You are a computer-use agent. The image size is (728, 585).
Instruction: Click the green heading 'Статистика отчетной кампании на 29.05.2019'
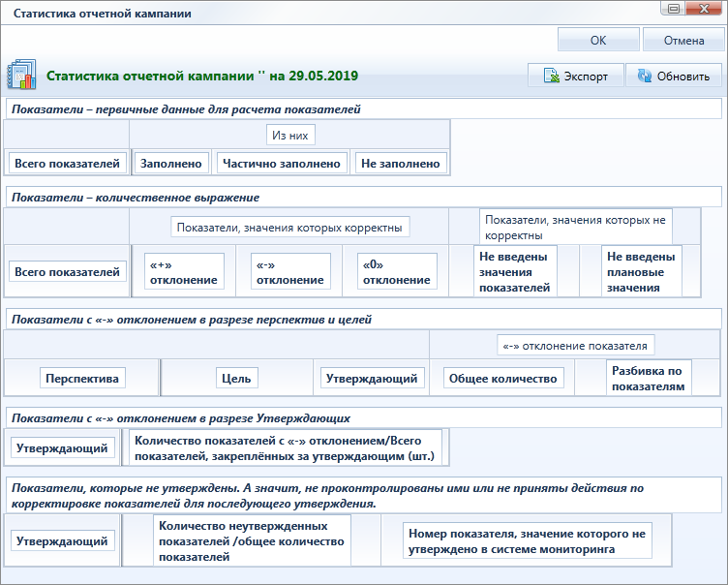[202, 76]
